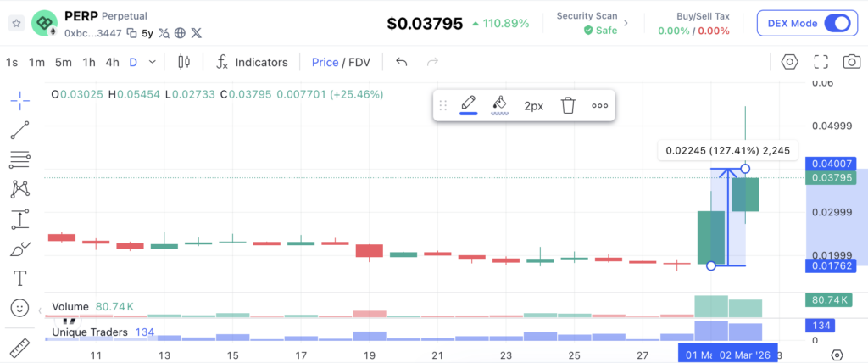Select the crosshair cursor tool
The width and height of the screenshot is (868, 363).
pos(20,101)
